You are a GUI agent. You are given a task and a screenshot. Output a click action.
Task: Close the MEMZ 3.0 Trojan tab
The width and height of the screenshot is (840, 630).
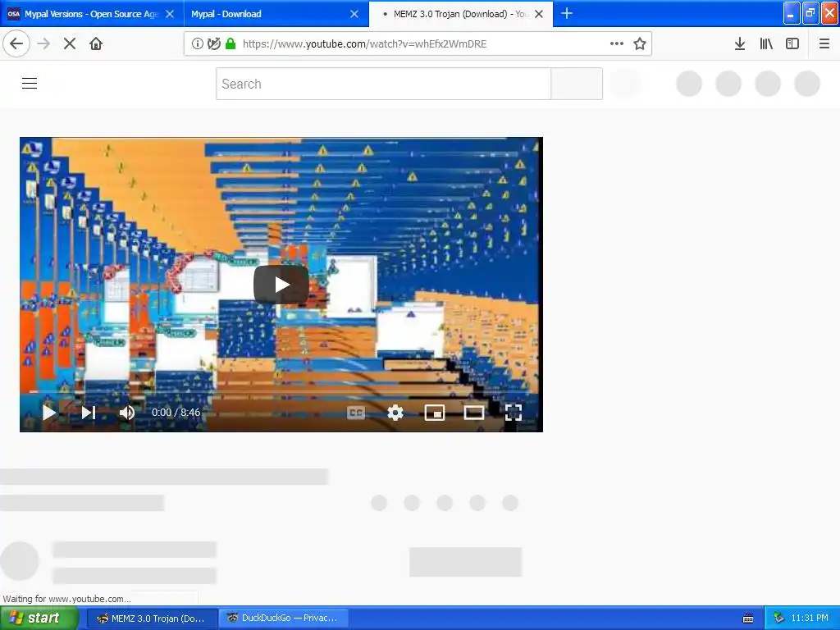[539, 14]
